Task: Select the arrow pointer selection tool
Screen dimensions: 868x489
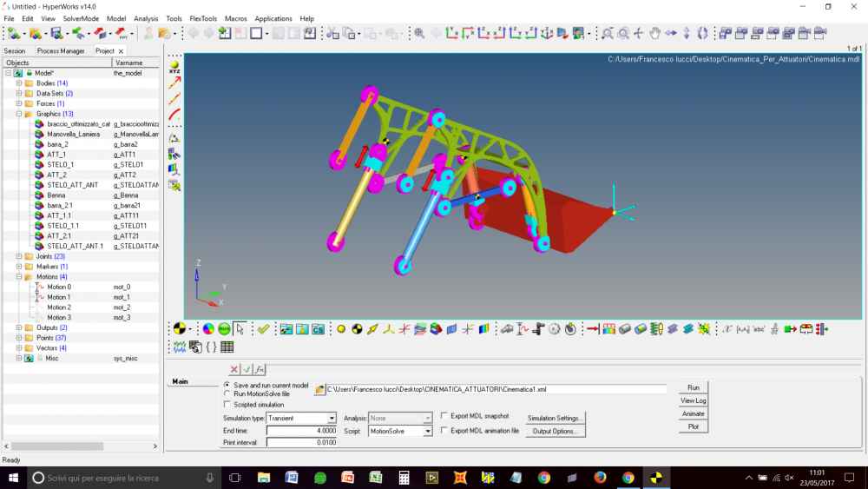Action: pyautogui.click(x=240, y=329)
